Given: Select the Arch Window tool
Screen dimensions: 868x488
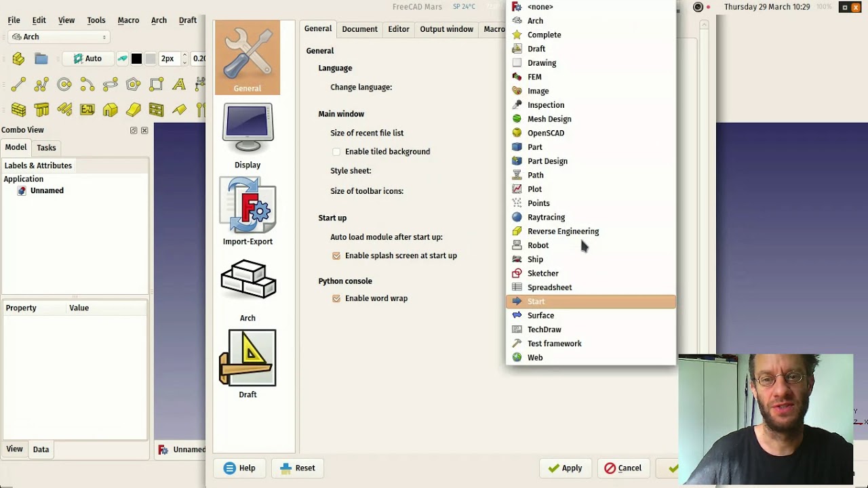Looking at the screenshot, I should tap(157, 110).
